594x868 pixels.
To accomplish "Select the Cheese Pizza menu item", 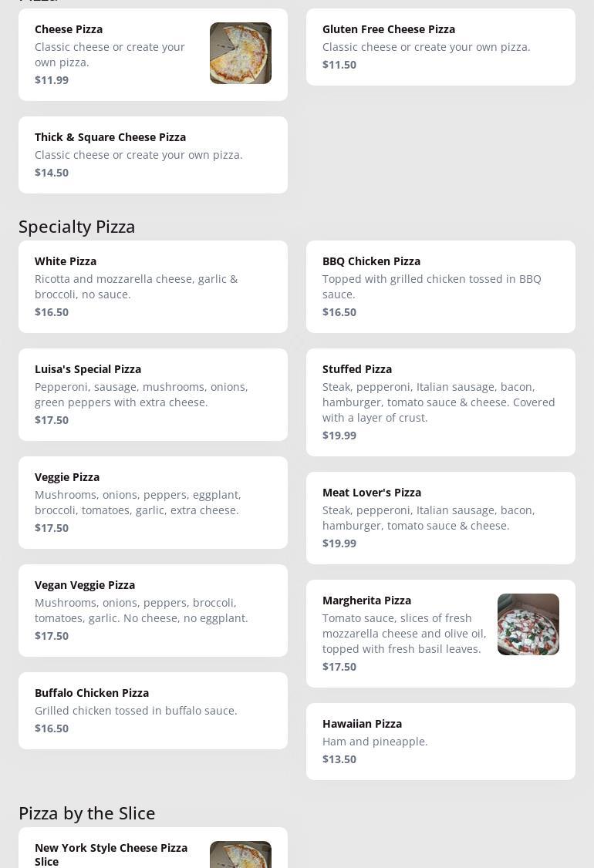I will click(x=116, y=54).
